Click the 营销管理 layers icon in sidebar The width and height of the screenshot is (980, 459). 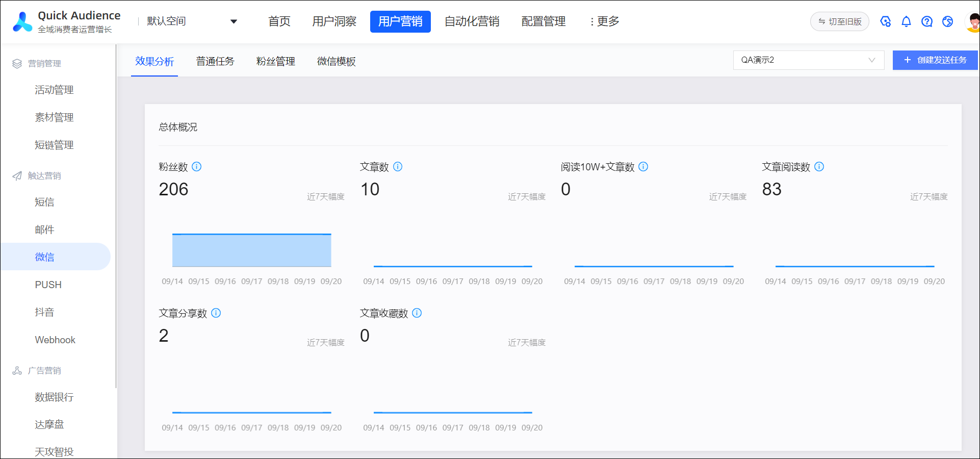tap(17, 64)
